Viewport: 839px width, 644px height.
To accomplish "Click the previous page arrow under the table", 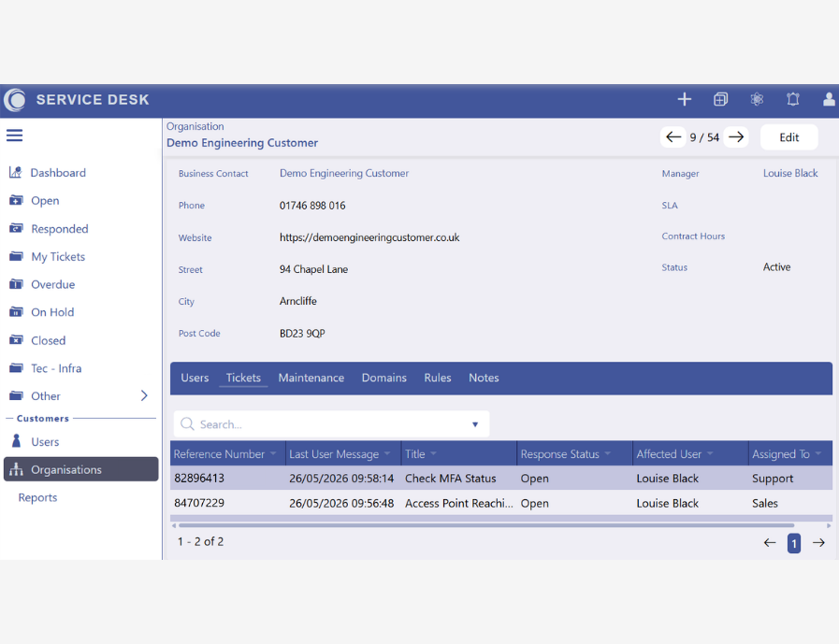I will pos(770,543).
